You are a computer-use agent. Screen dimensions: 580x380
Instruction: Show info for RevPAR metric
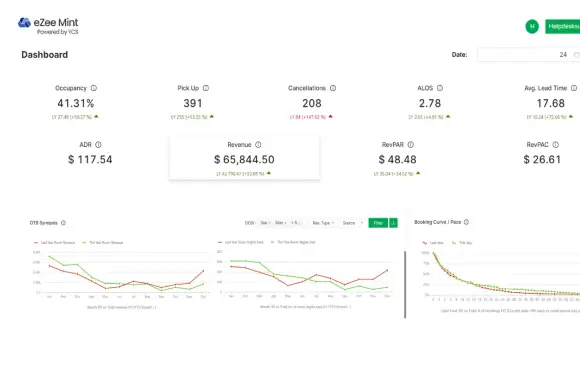click(411, 145)
